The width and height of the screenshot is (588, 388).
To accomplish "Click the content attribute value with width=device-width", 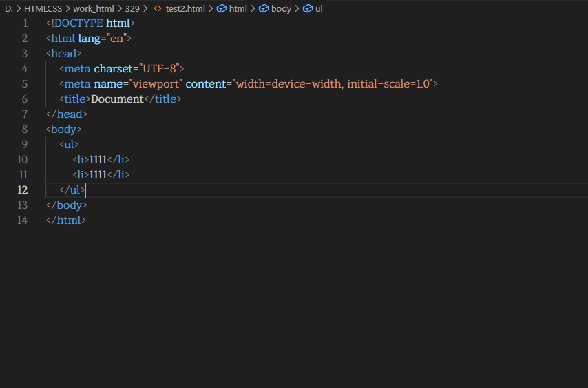I will (333, 84).
